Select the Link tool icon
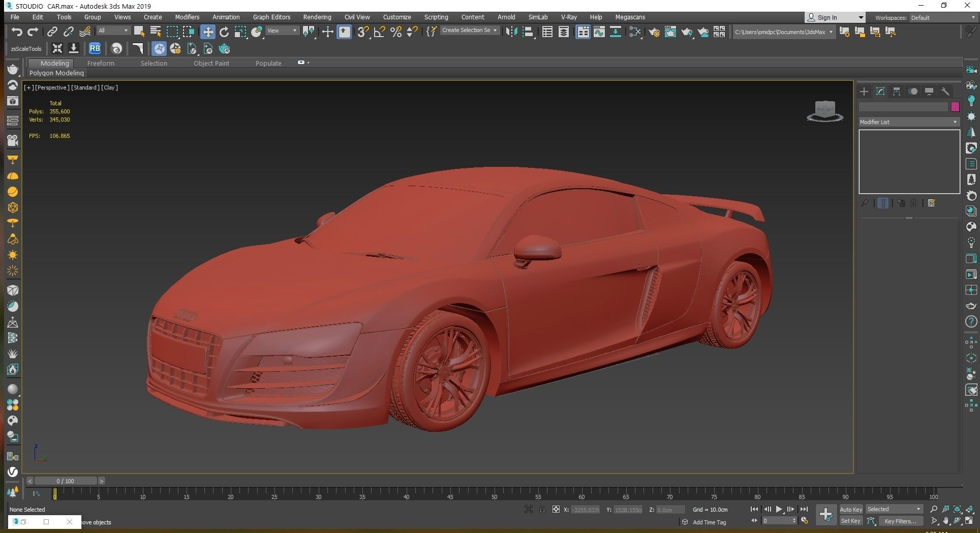This screenshot has width=980, height=533. pyautogui.click(x=52, y=32)
